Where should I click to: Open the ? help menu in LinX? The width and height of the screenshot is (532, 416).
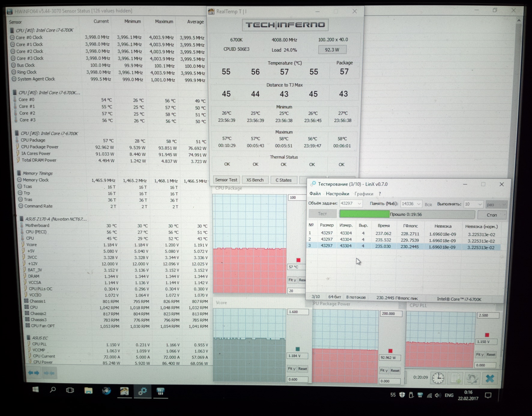[380, 194]
